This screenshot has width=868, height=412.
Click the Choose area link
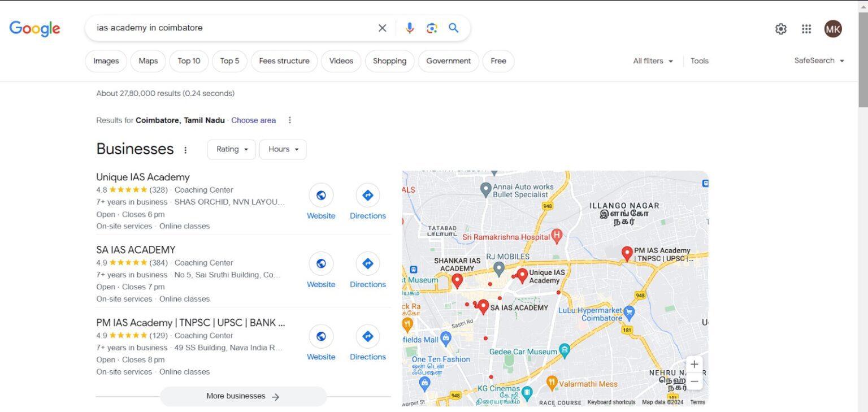(254, 120)
